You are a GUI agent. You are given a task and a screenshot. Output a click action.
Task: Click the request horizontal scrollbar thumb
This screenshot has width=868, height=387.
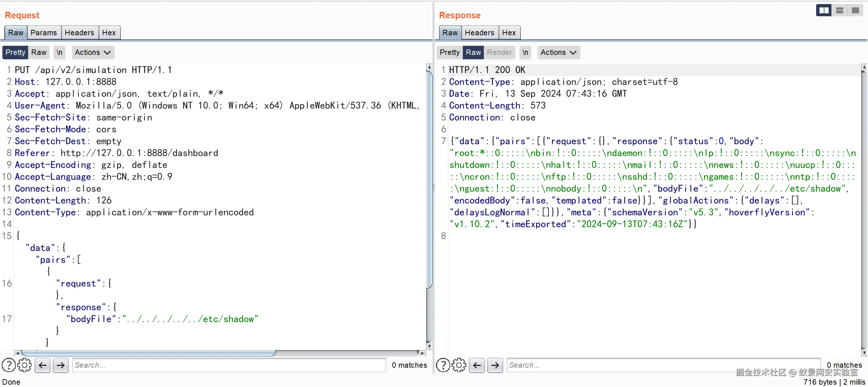[x=149, y=353]
